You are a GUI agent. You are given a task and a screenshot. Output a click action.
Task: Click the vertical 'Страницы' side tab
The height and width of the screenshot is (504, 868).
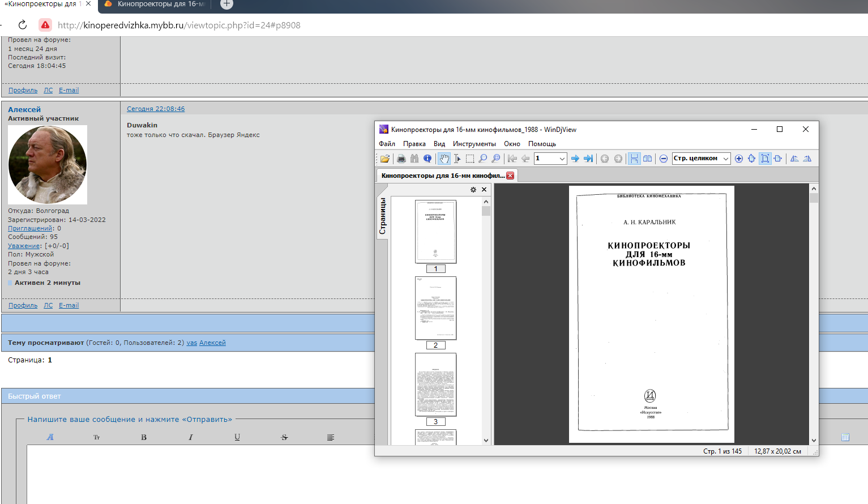383,216
